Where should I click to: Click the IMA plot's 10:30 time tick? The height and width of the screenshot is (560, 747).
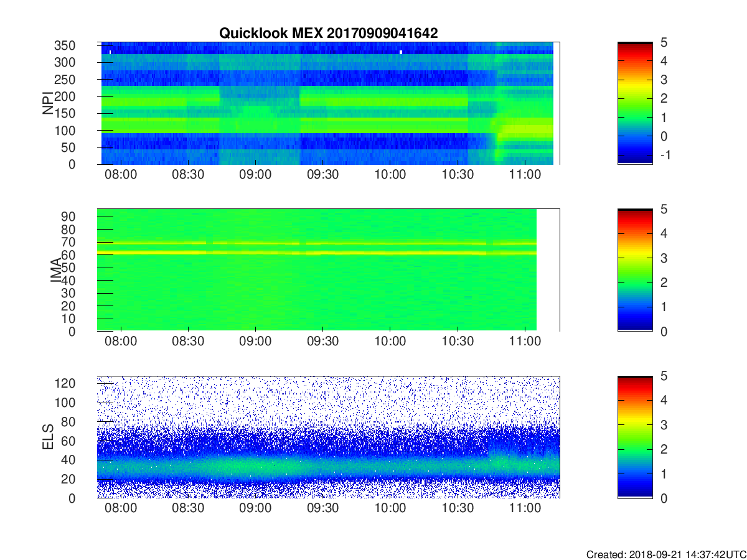click(x=457, y=342)
